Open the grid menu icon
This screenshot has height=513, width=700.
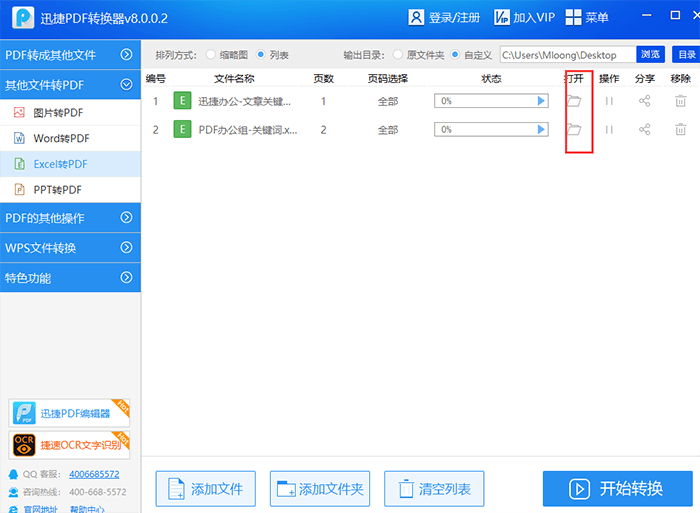573,17
